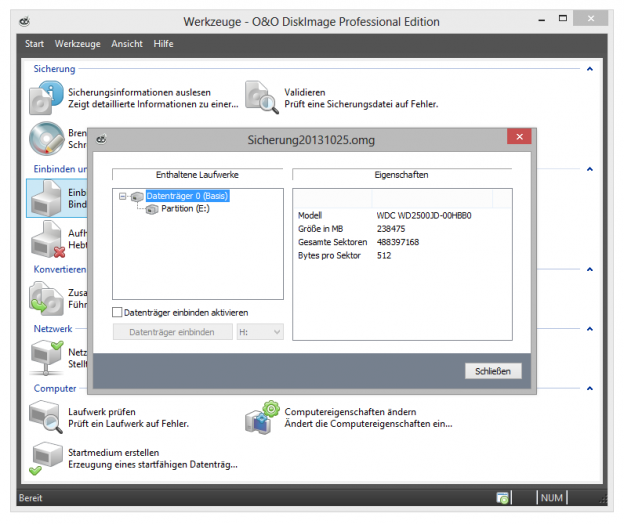Collapse the Computer section chevron
Screen dimensions: 624x524
589,388
